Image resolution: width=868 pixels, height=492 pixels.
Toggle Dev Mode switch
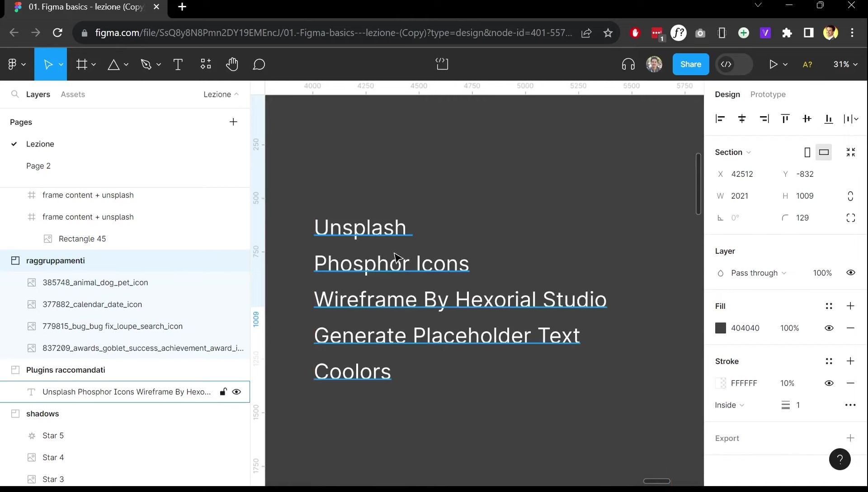pyautogui.click(x=734, y=64)
